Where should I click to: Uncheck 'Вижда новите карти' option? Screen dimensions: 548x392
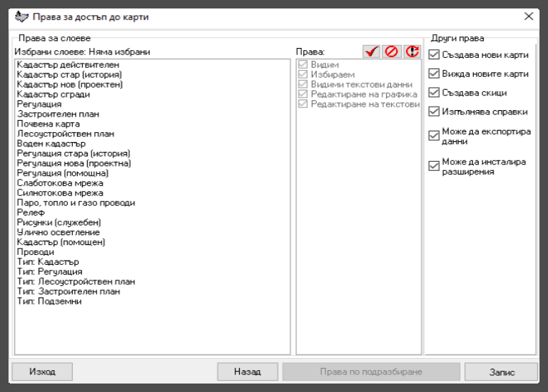(434, 73)
